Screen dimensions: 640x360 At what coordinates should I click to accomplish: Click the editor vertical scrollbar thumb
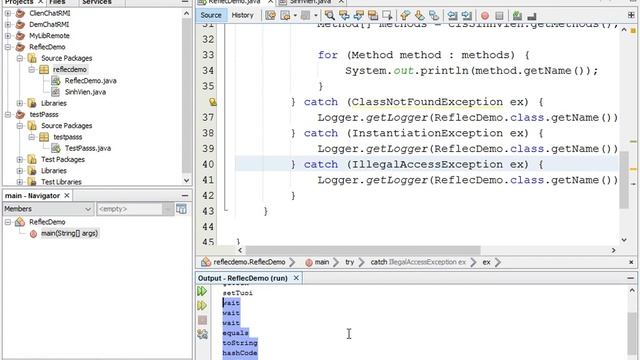click(x=624, y=180)
